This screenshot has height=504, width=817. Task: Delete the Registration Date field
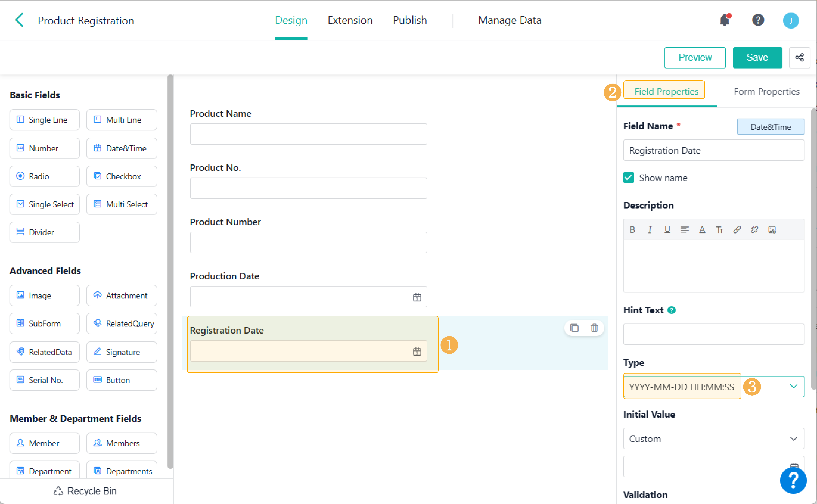point(594,328)
